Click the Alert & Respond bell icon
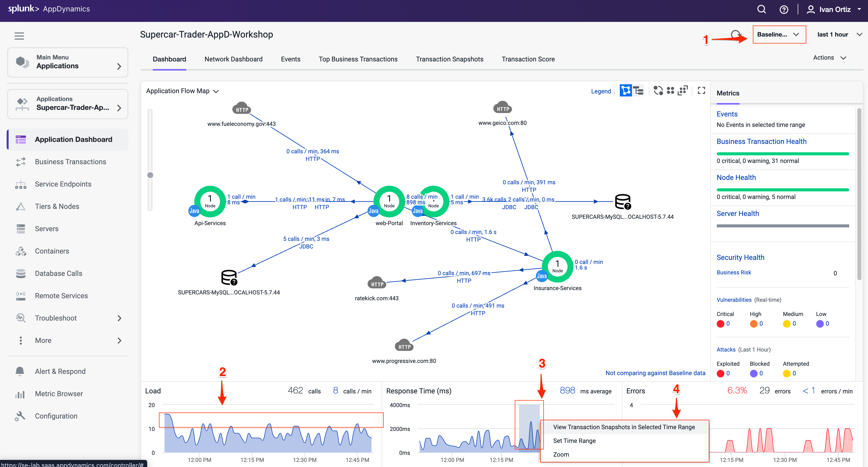The width and height of the screenshot is (868, 467). tap(21, 371)
